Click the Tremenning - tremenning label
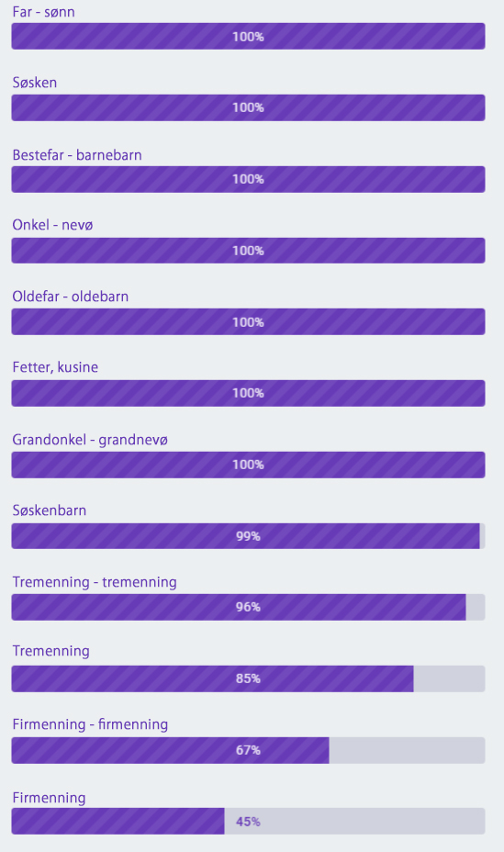 95,582
